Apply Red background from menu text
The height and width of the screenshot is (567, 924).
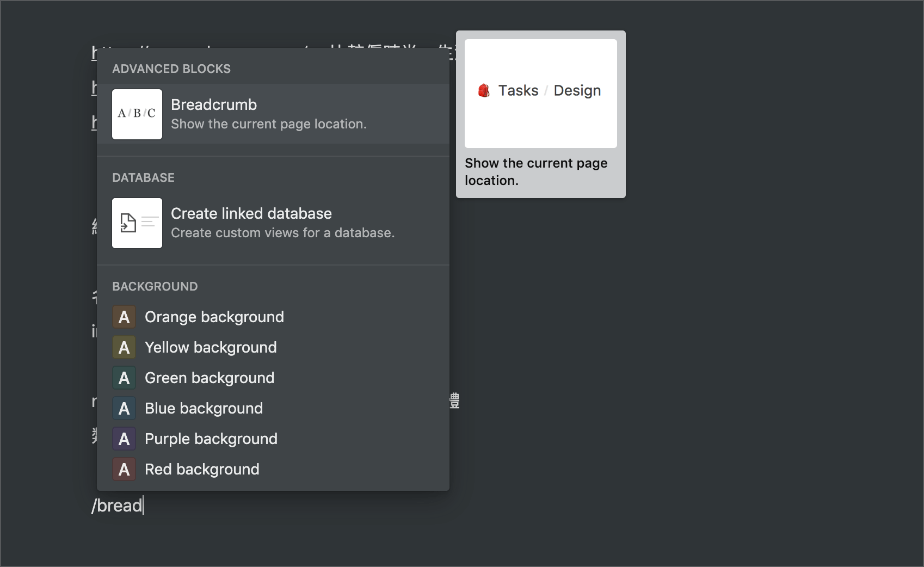coord(202,469)
